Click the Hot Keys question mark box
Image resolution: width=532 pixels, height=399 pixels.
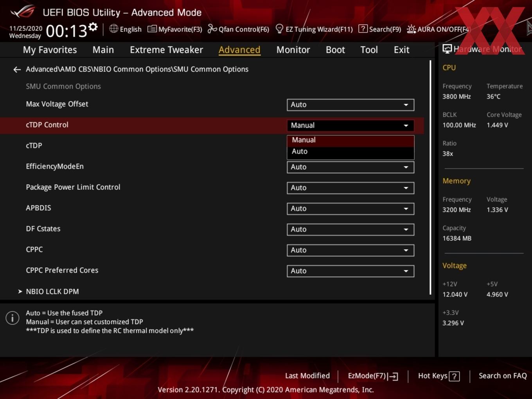pyautogui.click(x=454, y=376)
